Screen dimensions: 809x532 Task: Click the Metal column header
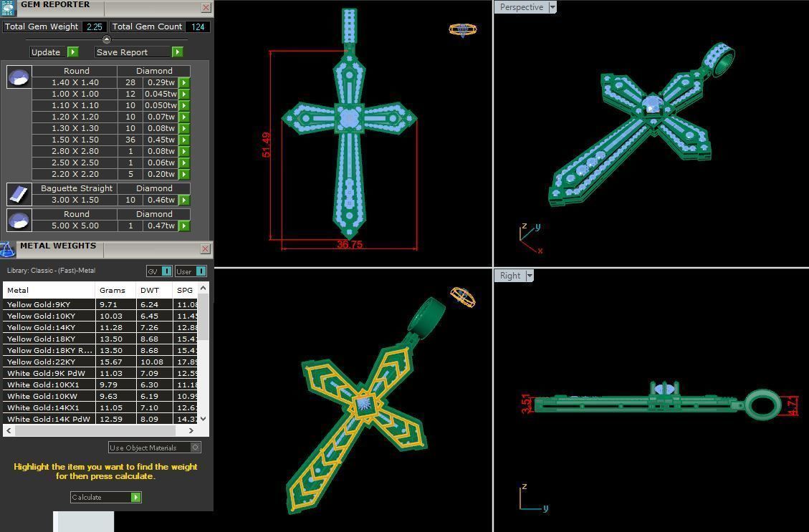click(49, 290)
